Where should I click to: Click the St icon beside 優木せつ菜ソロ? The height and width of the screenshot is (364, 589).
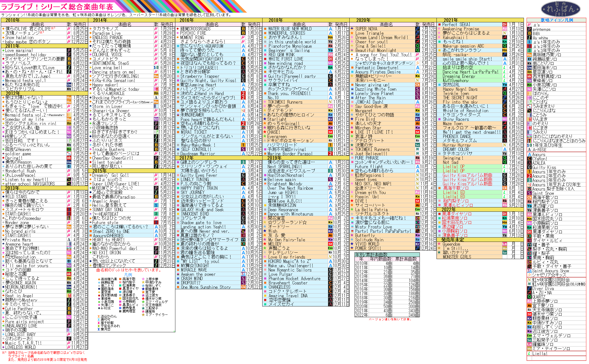(529, 314)
